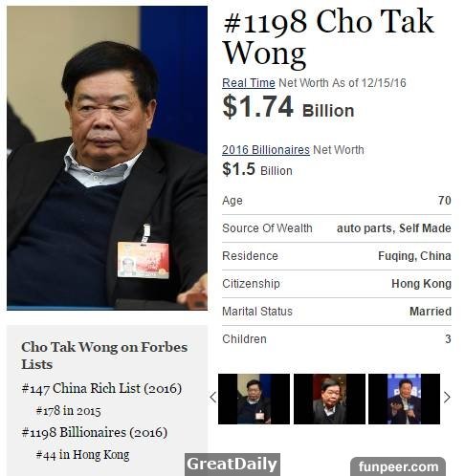Click the previous carousel arrow

point(213,398)
